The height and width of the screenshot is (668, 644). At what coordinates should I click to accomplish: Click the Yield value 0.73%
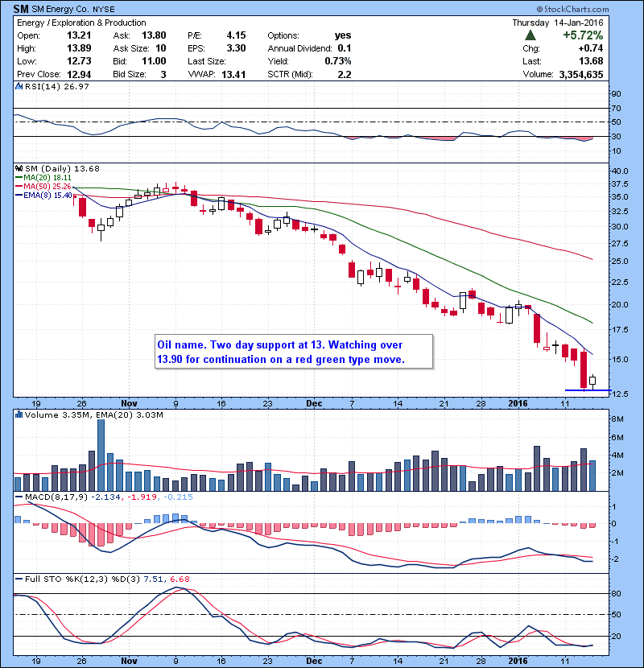(338, 61)
